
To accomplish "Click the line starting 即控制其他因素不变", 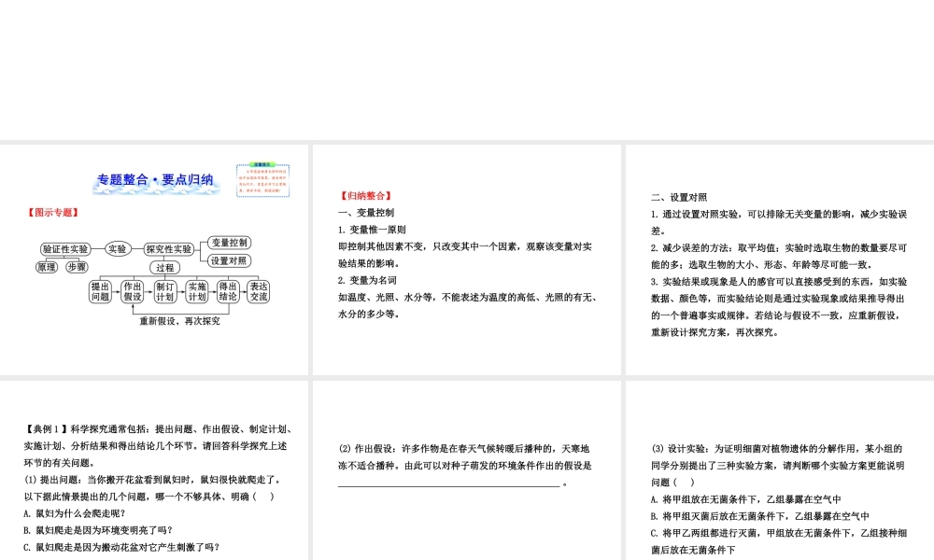I will tap(464, 246).
